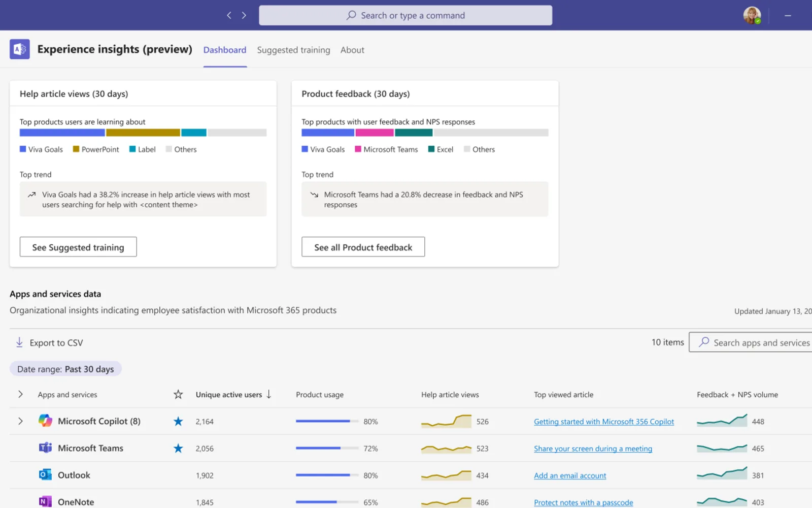812x508 pixels.
Task: Click the upward trend arrow icon for Viva Goals
Action: coord(31,195)
